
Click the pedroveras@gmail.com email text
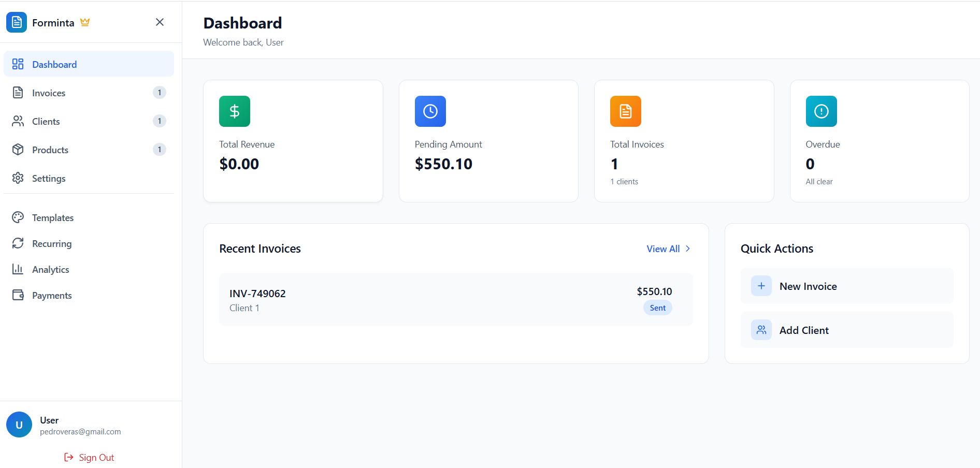[80, 432]
